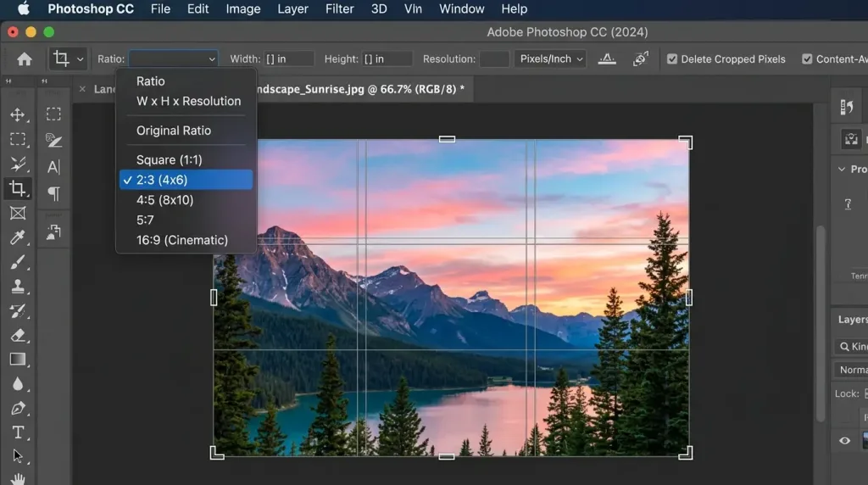Click the Character 'A|' panel icon

(53, 167)
